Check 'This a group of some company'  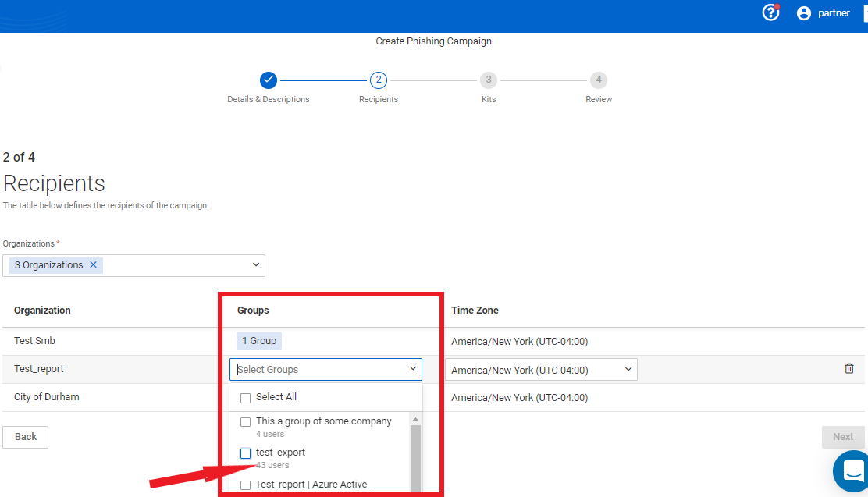245,422
